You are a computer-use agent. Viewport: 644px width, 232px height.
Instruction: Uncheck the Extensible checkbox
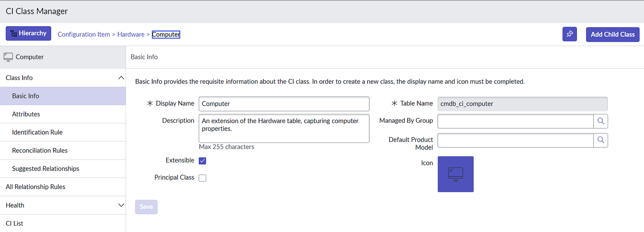[202, 161]
